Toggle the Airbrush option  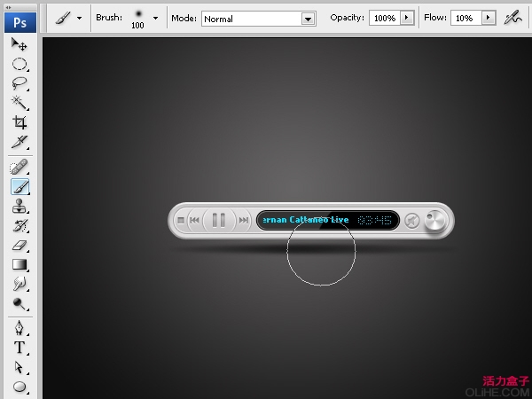tap(512, 18)
